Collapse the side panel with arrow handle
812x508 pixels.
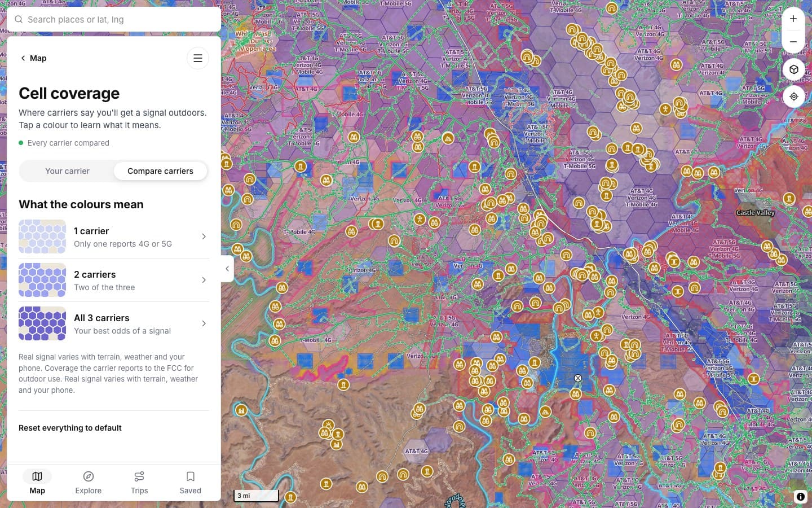click(227, 269)
